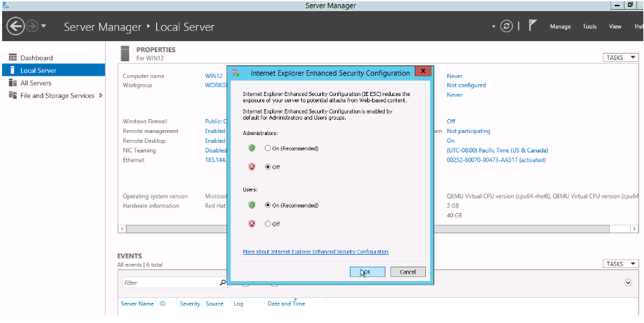Select Dashboard in the sidebar
Viewport: 644px width, 323px height.
36,58
